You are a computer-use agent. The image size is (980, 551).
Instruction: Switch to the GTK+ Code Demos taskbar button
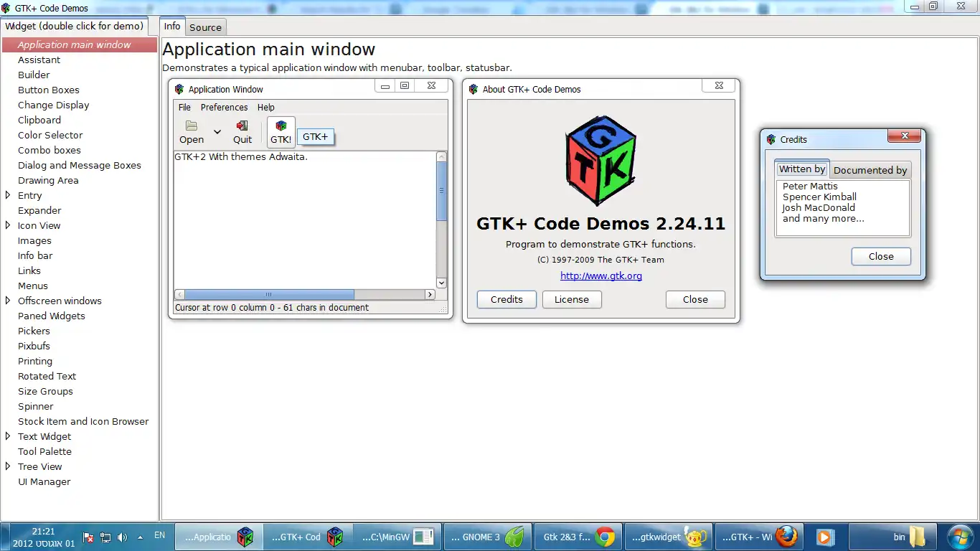point(309,537)
